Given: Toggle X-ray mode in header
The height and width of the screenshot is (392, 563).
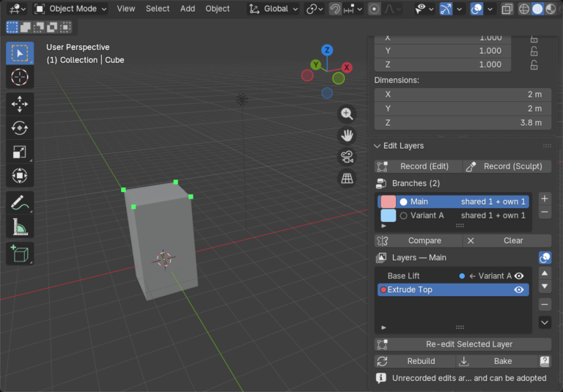Looking at the screenshot, I should pyautogui.click(x=507, y=9).
